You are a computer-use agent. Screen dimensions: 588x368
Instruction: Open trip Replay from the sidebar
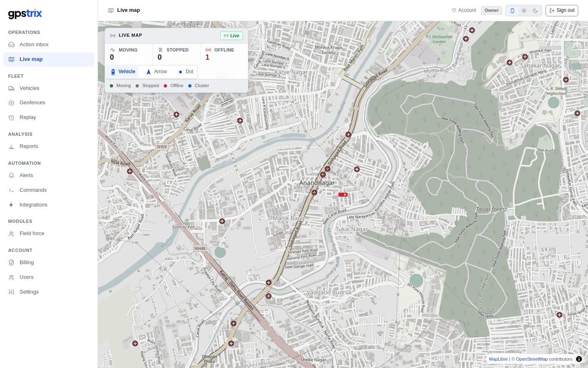[49, 117]
